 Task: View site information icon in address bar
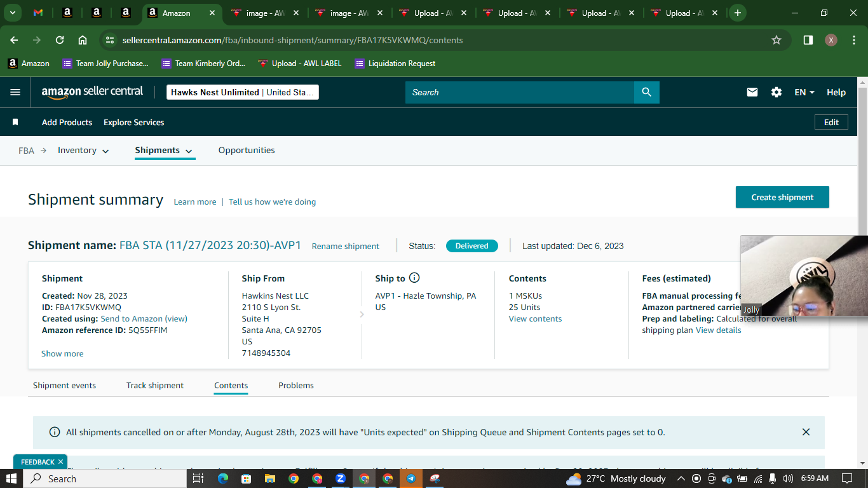point(110,40)
